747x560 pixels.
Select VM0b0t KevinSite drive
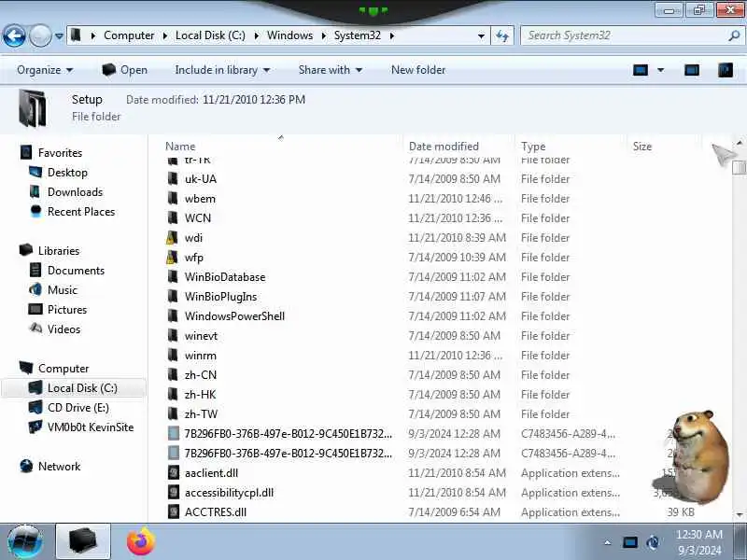tap(91, 427)
